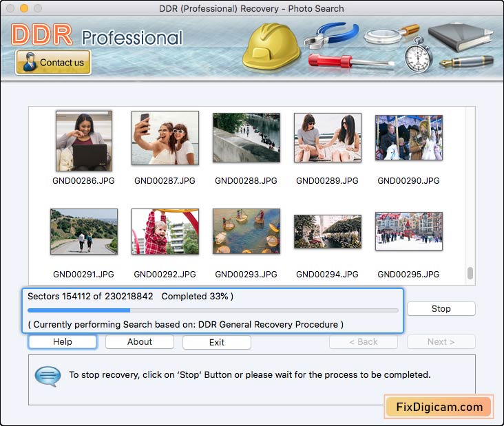
Task: Select thumbnail of two women sitting
Action: click(328, 138)
